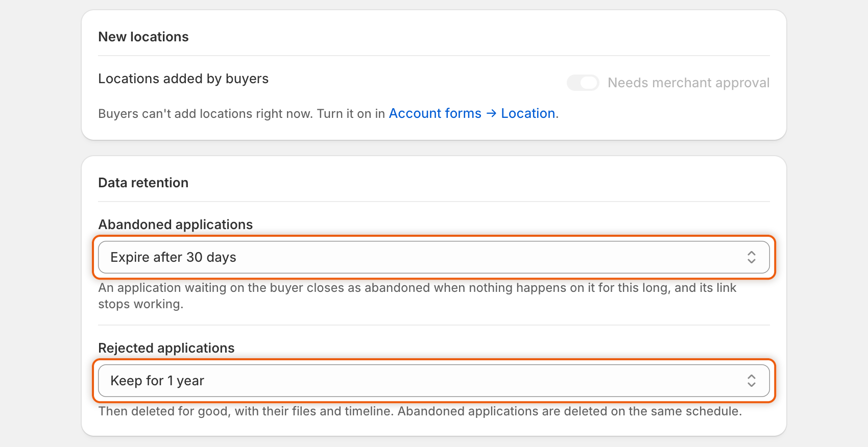
Task: Click the 'Needs merchant approval' label text
Action: tap(688, 83)
